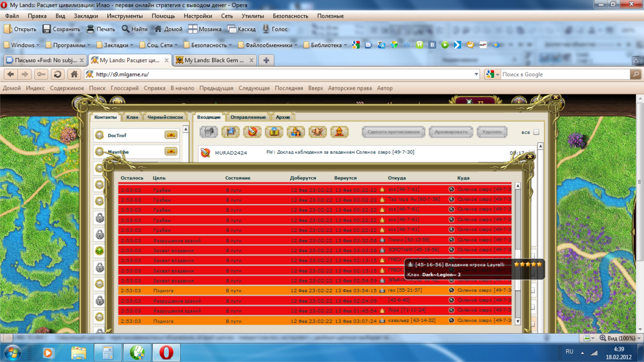
Task: Toggle the 'все' select-all checkbox
Action: [536, 132]
